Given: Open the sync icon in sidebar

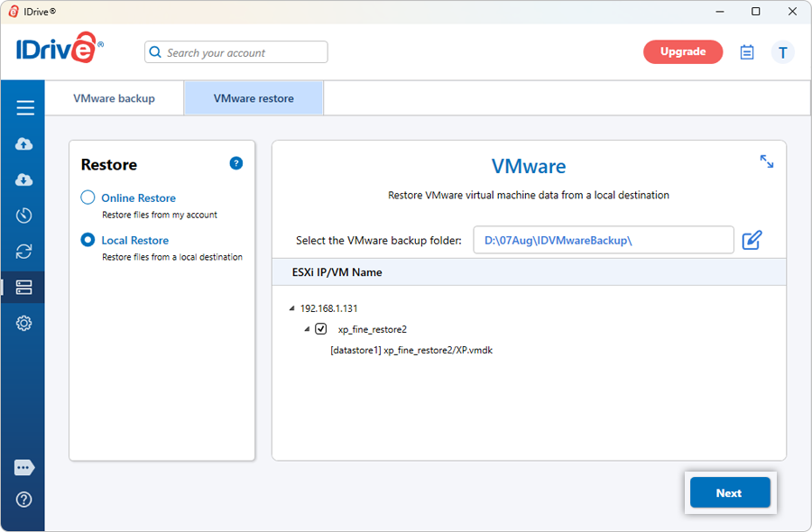Looking at the screenshot, I should coord(24,252).
